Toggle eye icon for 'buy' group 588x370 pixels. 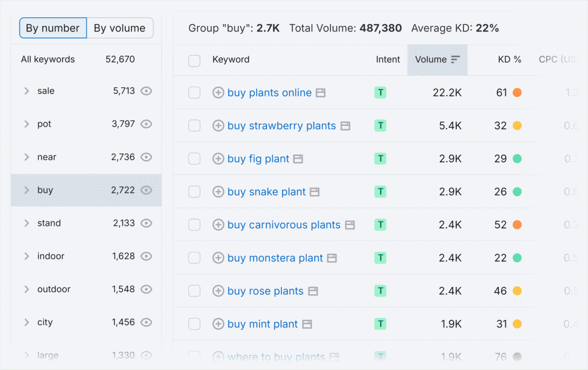tap(146, 190)
